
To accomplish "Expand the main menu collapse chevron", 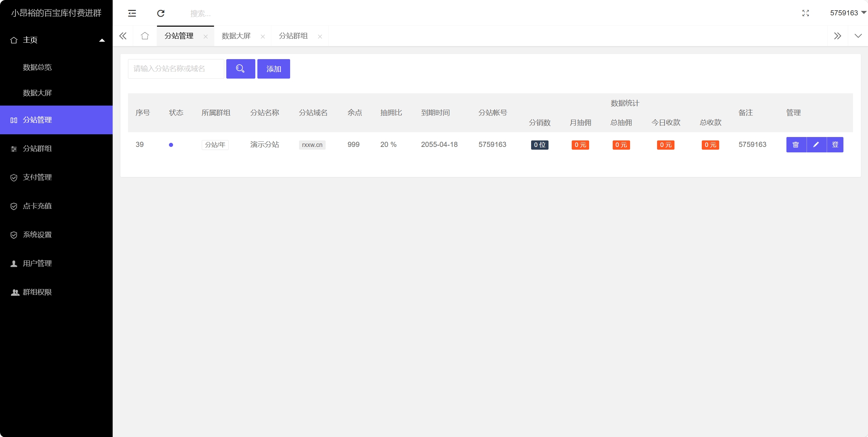I will [x=102, y=40].
